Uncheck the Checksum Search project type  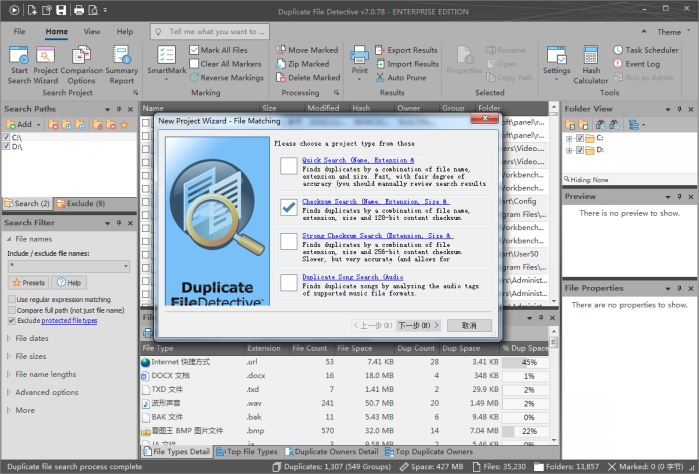point(288,207)
